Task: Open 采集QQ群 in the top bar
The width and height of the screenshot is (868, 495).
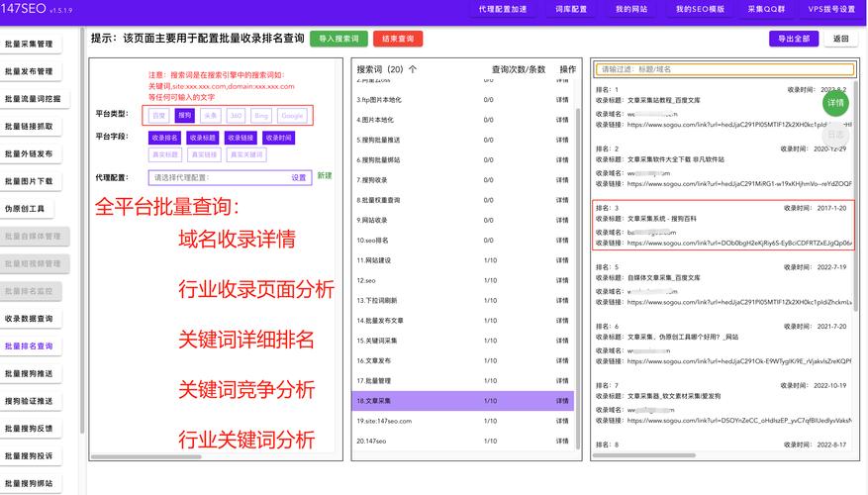Action: tap(766, 9)
